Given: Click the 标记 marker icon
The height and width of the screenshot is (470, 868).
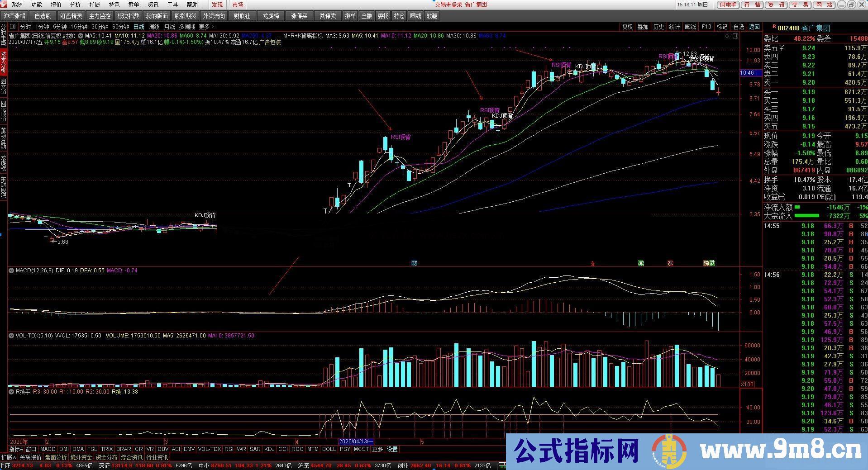Looking at the screenshot, I should tap(722, 27).
